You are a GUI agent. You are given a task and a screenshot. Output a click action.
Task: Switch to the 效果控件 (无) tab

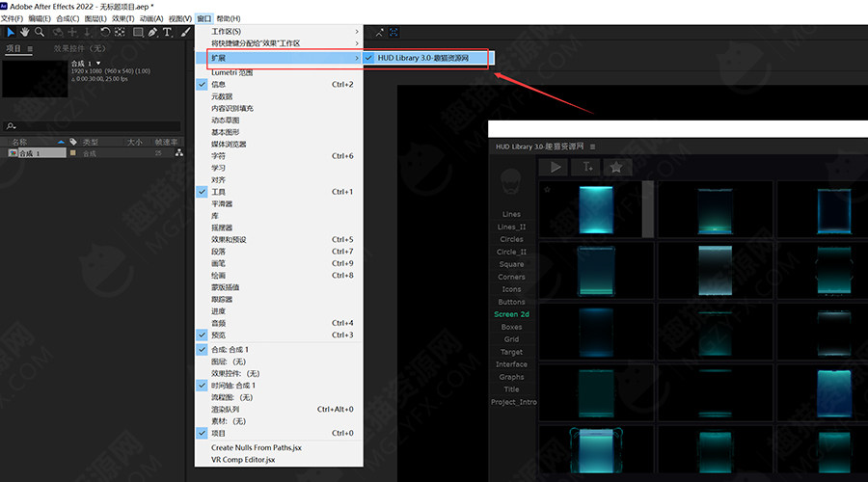point(79,49)
